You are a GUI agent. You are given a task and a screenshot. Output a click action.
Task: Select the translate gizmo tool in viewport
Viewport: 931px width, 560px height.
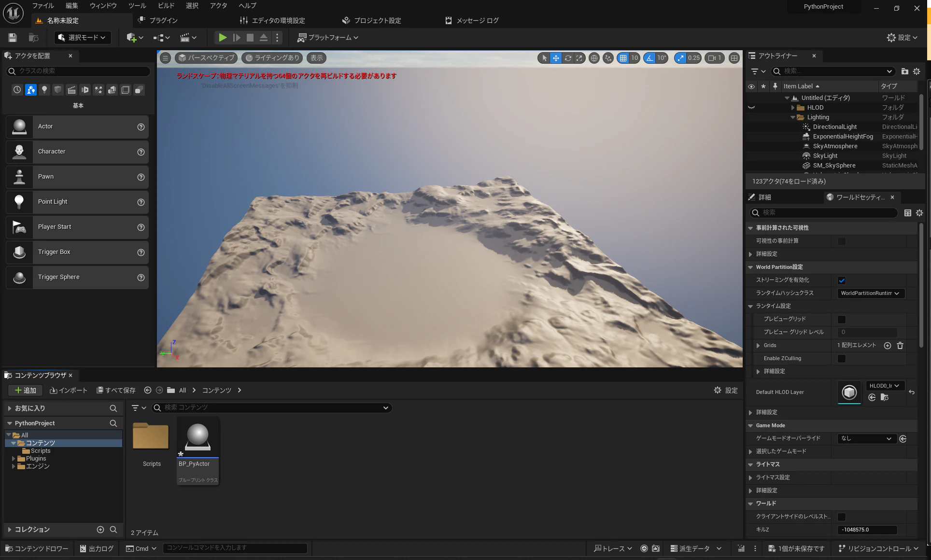(556, 58)
